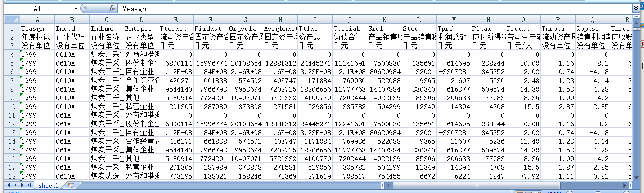Select column B header

[x=72, y=19]
